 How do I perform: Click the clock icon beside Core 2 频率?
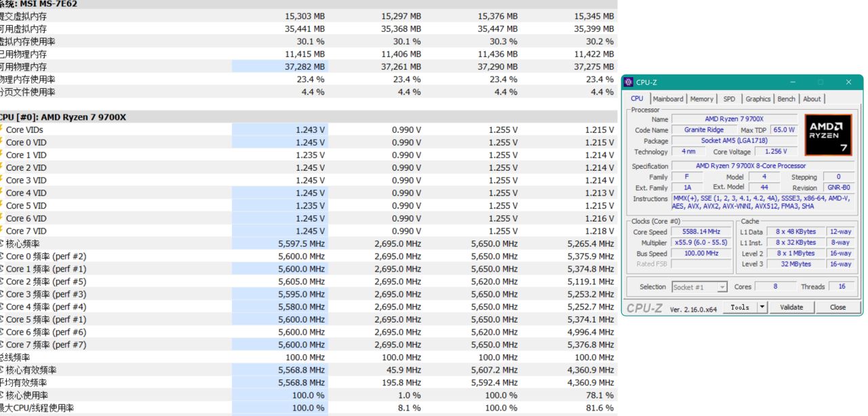tap(1, 282)
